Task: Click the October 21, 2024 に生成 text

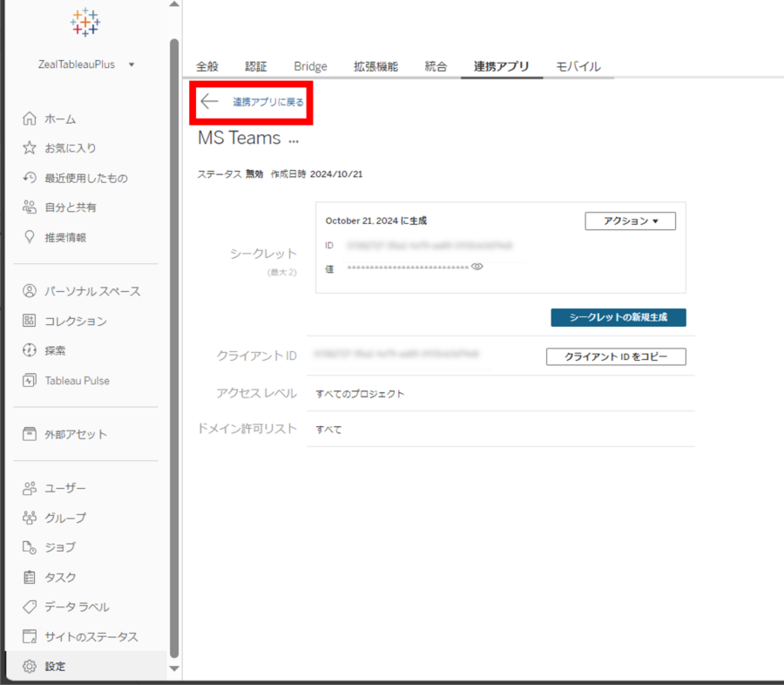Action: pyautogui.click(x=376, y=220)
